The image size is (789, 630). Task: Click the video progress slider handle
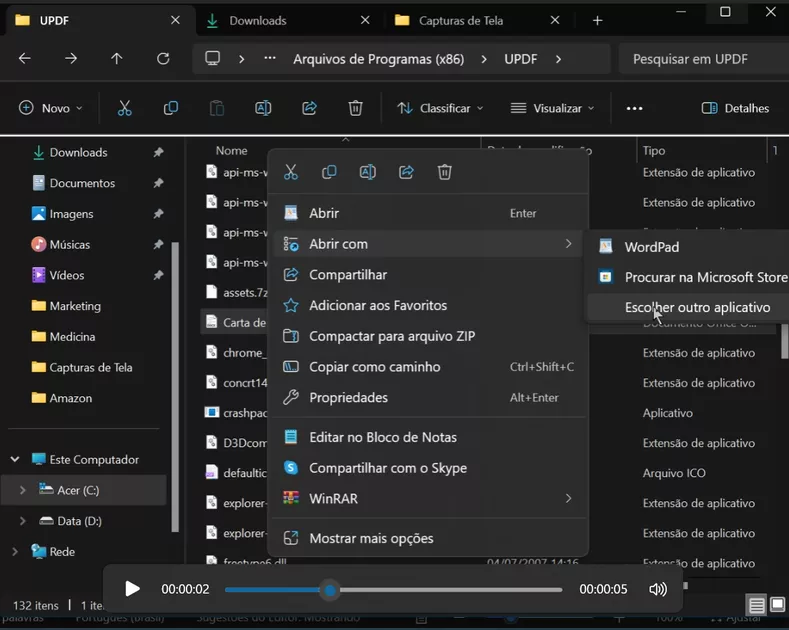coord(330,590)
